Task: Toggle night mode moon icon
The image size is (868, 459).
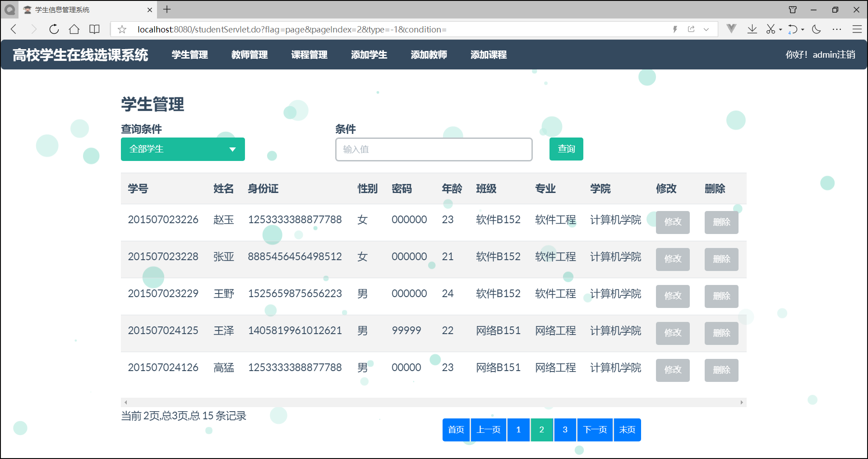Action: pos(817,29)
